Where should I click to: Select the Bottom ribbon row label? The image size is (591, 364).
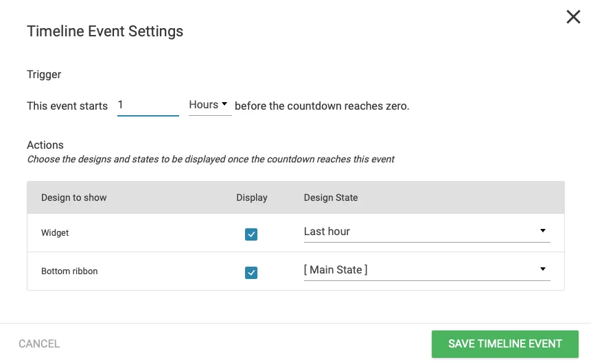pos(69,271)
